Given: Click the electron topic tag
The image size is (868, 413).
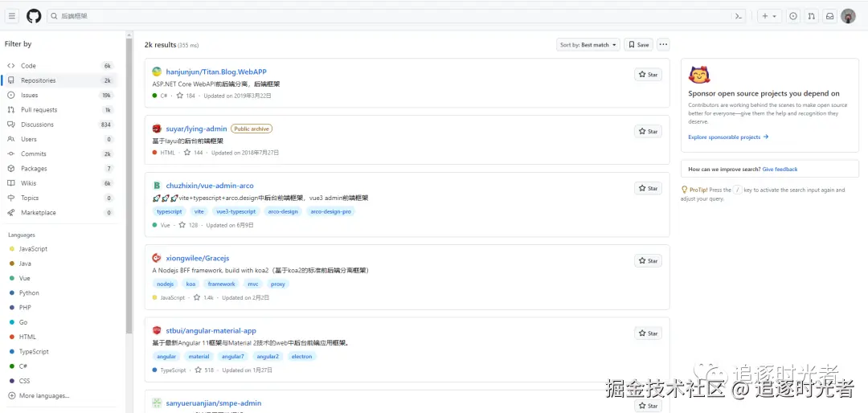Looking at the screenshot, I should (301, 357).
